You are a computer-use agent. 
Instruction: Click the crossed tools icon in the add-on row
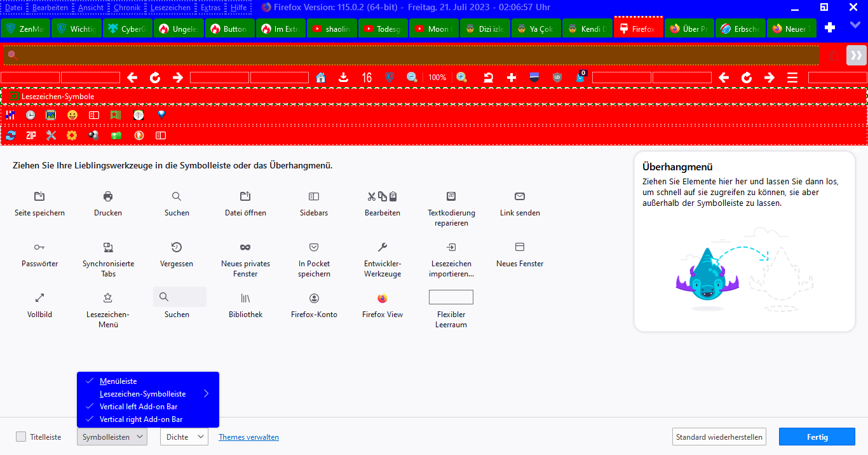pyautogui.click(x=51, y=135)
